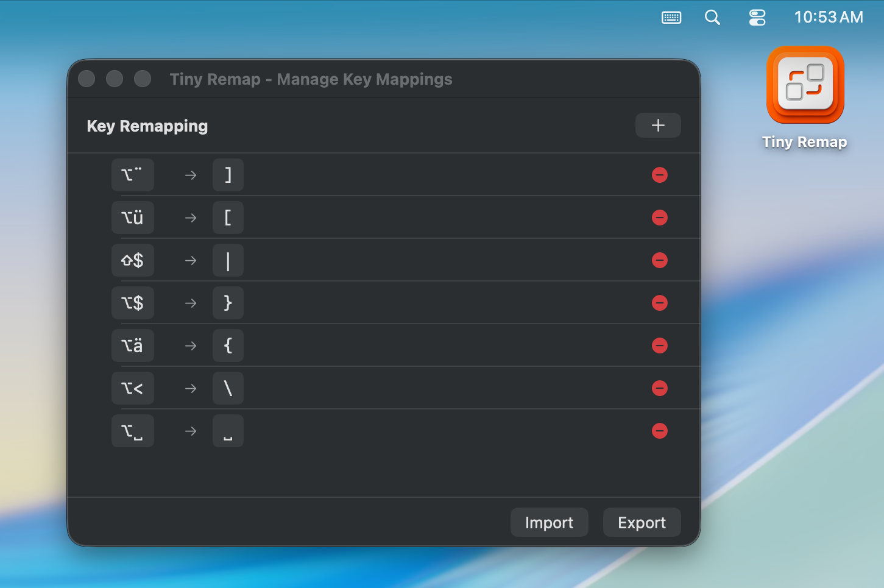Click the 10:53 AM clock
The width and height of the screenshot is (884, 588).
[829, 17]
